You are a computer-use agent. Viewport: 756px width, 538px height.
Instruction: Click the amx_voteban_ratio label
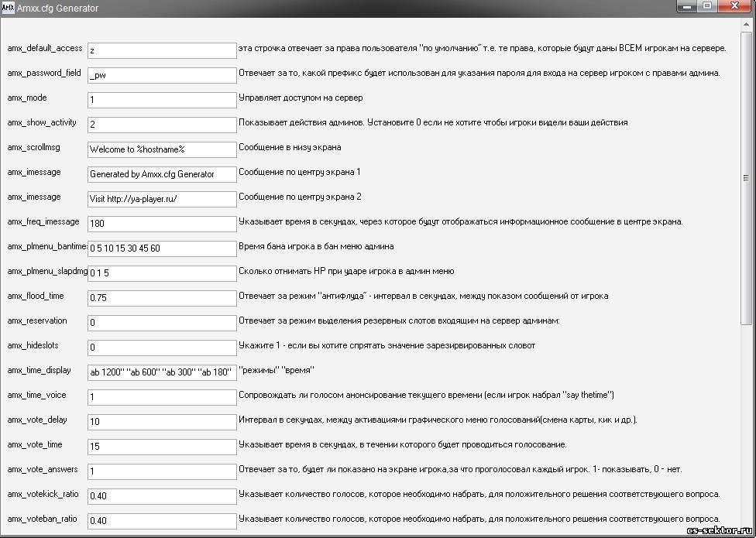pos(43,519)
